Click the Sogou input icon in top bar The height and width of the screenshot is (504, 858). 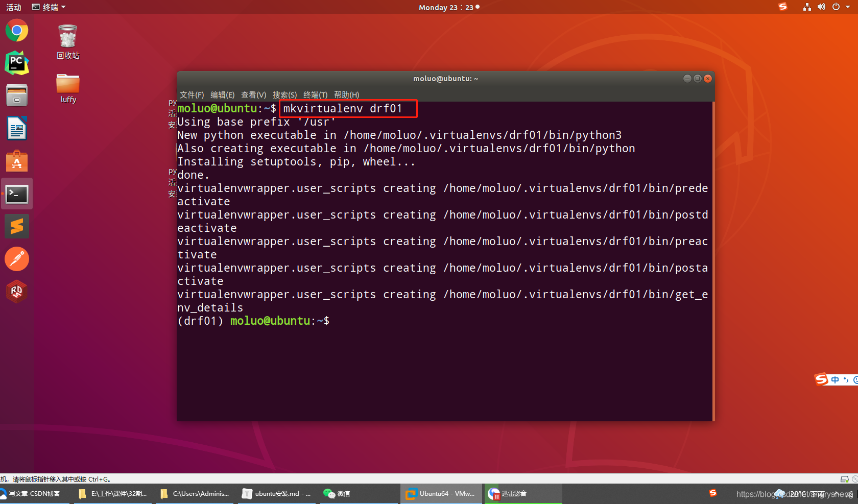783,7
